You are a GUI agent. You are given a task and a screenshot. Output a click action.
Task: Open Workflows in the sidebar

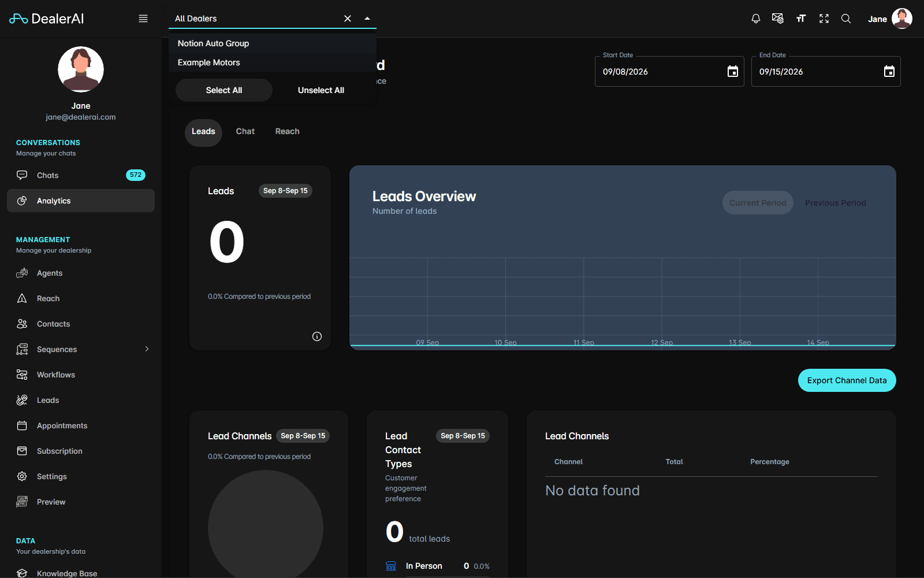coord(81,375)
